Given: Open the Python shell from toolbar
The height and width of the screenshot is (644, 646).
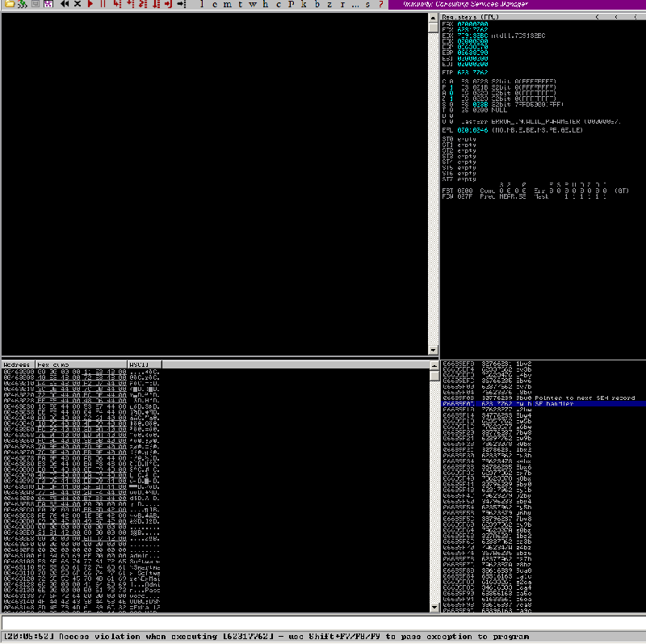Looking at the screenshot, I should coord(18,5).
